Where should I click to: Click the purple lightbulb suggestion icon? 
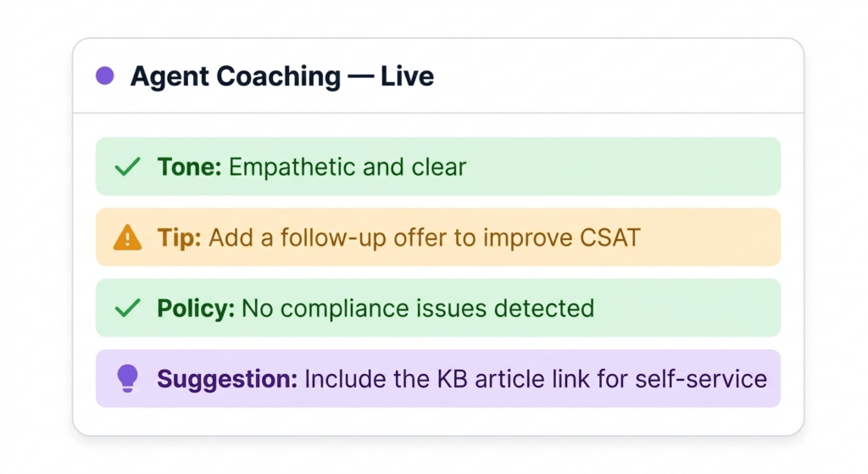coord(127,378)
